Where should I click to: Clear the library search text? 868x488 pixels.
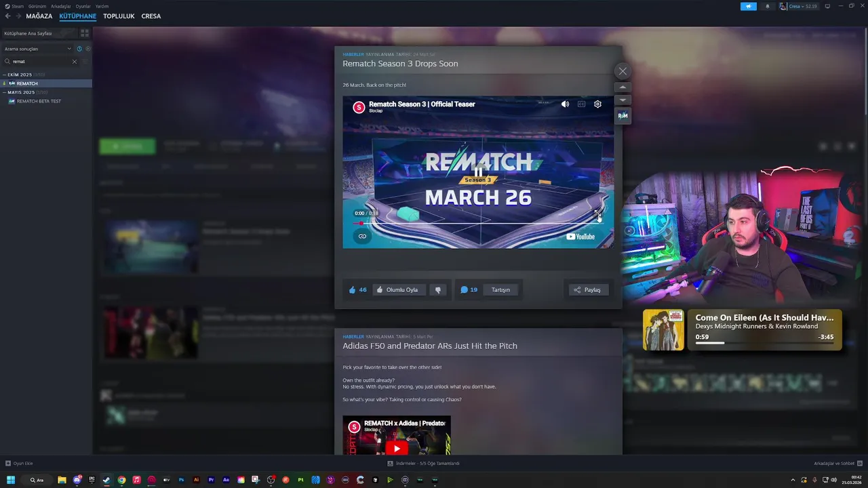click(75, 61)
